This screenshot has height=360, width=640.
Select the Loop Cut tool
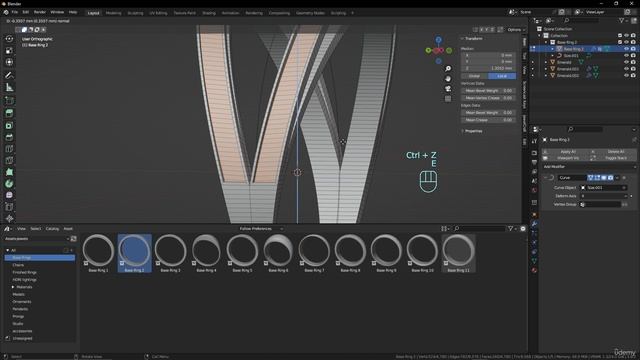click(x=9, y=149)
